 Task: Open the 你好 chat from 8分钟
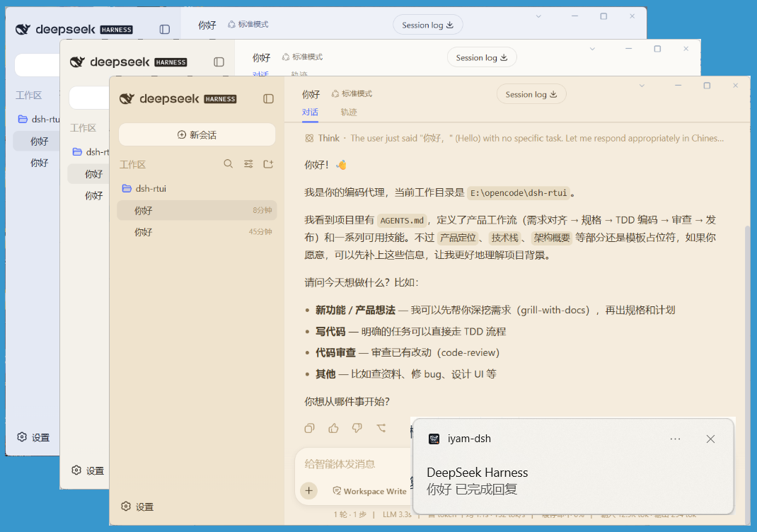coord(197,211)
